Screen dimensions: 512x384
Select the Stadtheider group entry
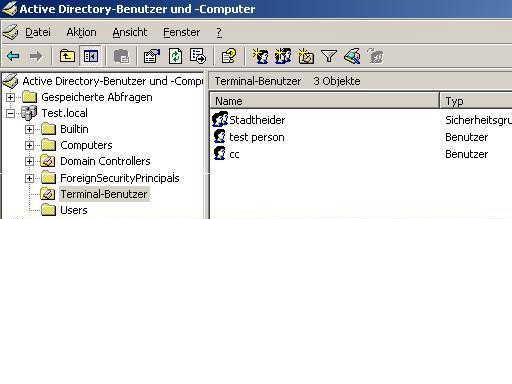click(x=257, y=120)
